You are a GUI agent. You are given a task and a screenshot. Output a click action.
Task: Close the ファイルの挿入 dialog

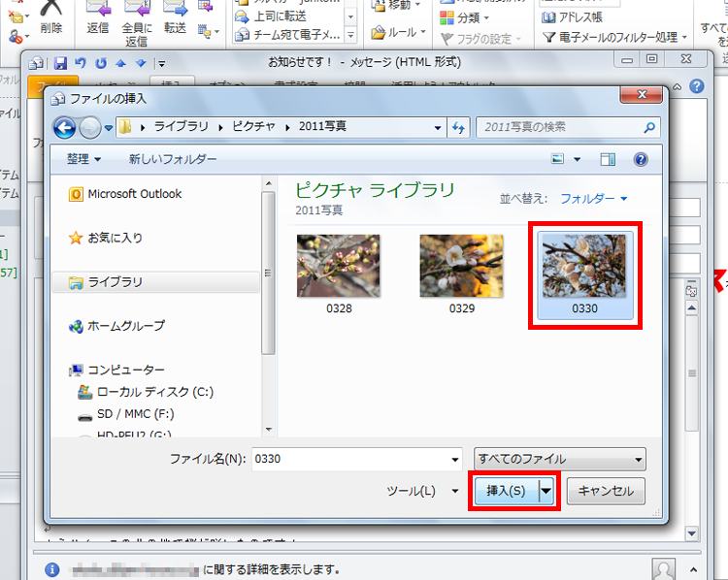coord(642,95)
